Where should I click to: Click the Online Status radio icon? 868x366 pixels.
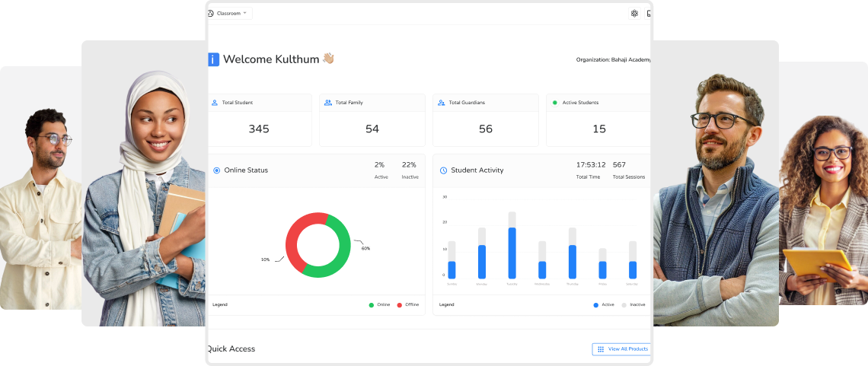pos(216,170)
